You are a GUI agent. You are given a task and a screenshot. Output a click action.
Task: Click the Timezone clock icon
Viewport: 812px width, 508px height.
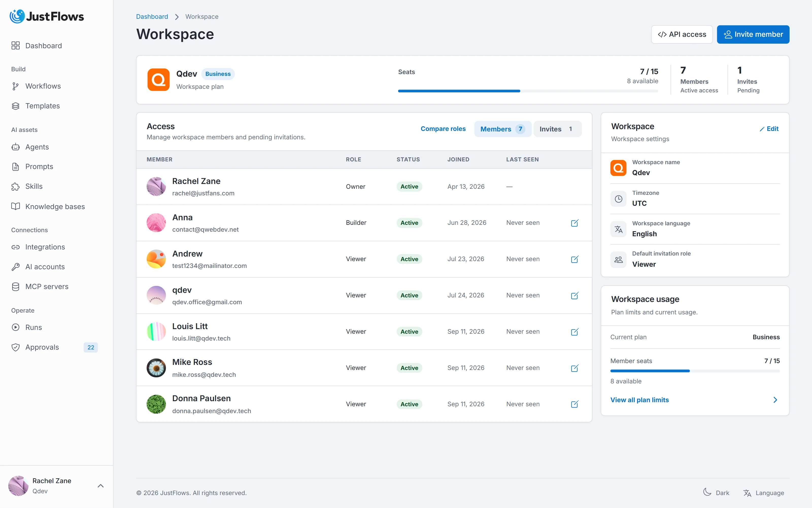618,199
